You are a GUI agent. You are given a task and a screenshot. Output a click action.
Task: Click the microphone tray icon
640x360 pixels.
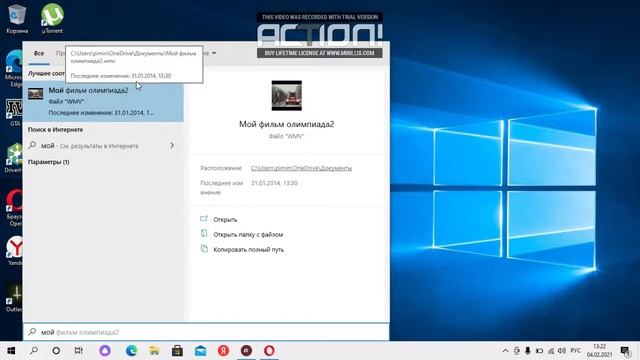528,351
